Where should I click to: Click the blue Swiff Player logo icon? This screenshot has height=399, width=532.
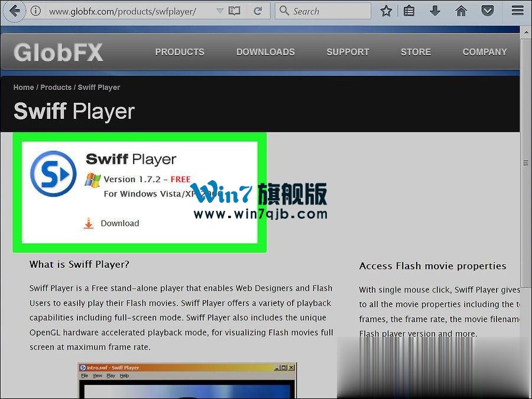click(x=53, y=174)
